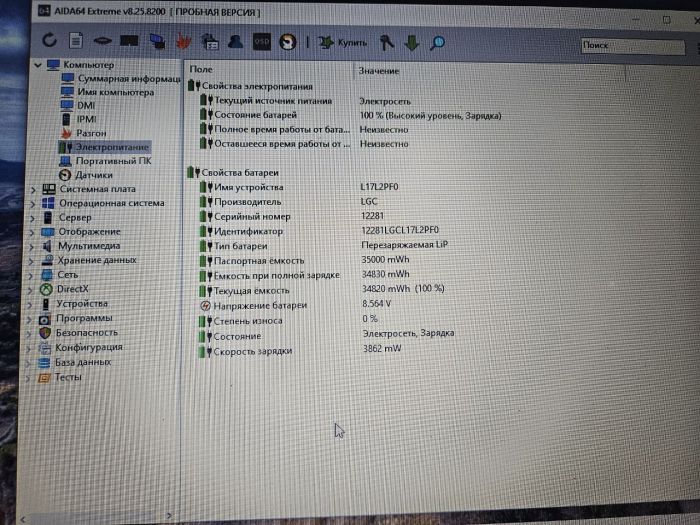The width and height of the screenshot is (700, 525).
Task: Expand the Хранение данных node
Action: (30, 261)
